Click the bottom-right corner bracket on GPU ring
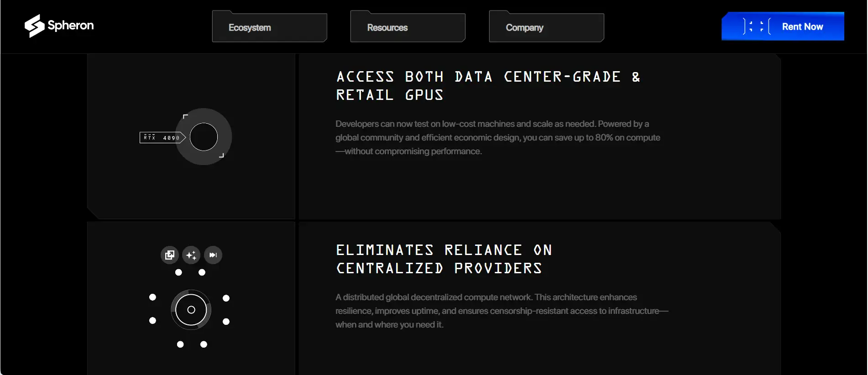 click(222, 156)
